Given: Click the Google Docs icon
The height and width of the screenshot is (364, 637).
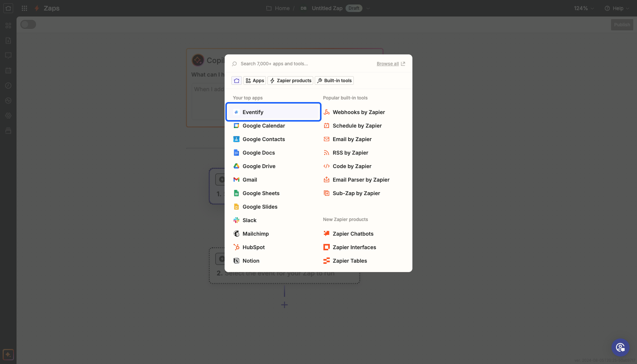Looking at the screenshot, I should pos(236,153).
